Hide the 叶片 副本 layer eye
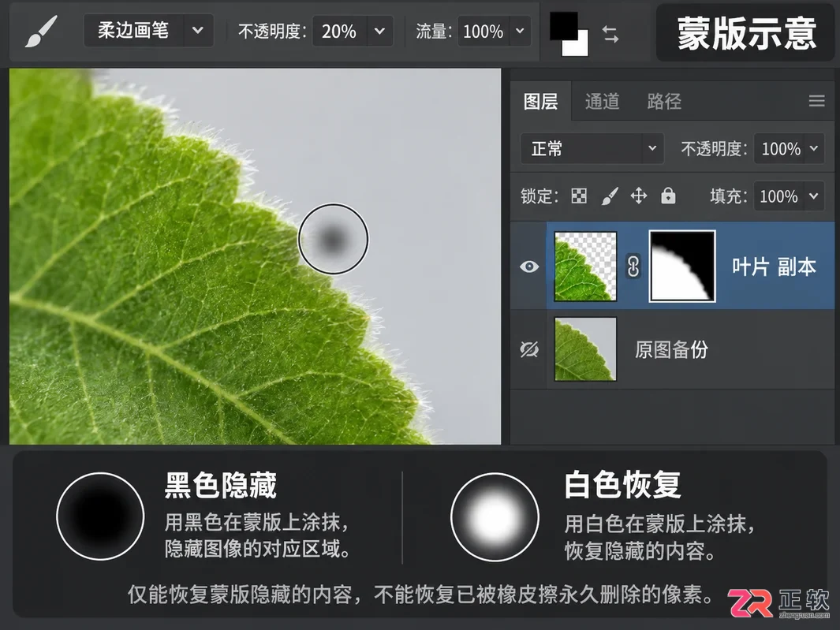 pos(529,267)
